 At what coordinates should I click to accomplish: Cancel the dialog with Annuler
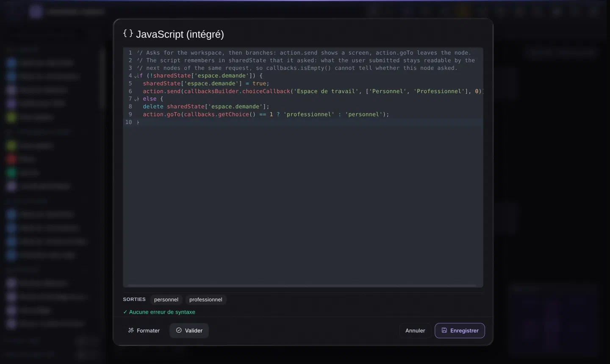(x=415, y=331)
